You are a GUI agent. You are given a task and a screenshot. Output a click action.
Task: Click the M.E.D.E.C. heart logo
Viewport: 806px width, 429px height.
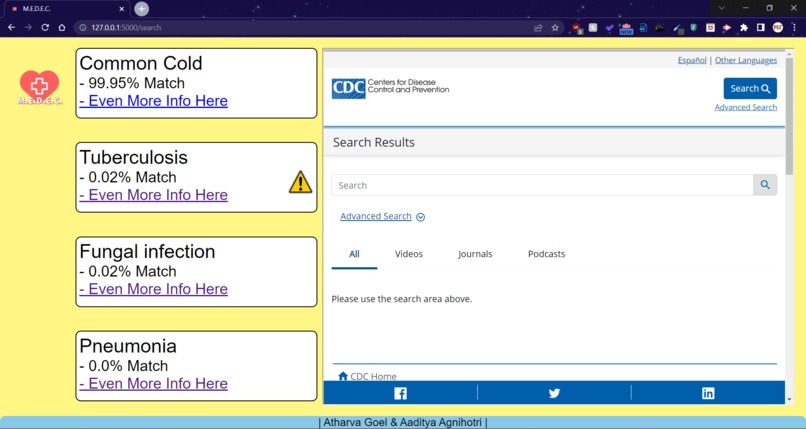[x=40, y=87]
